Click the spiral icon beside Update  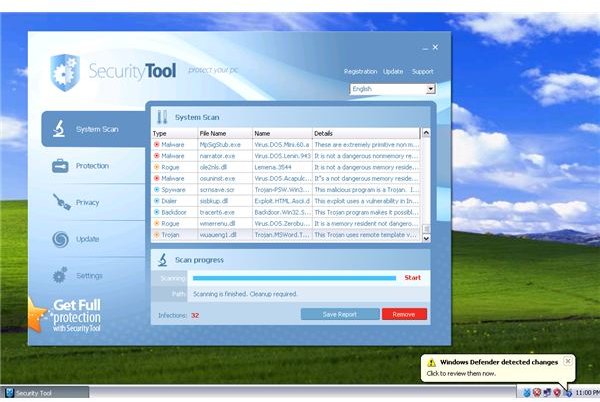click(x=60, y=239)
